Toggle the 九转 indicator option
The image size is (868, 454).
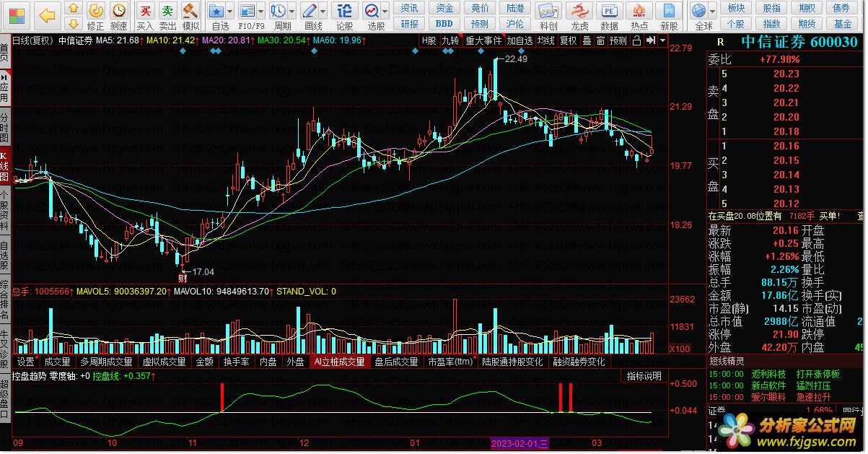coord(451,40)
